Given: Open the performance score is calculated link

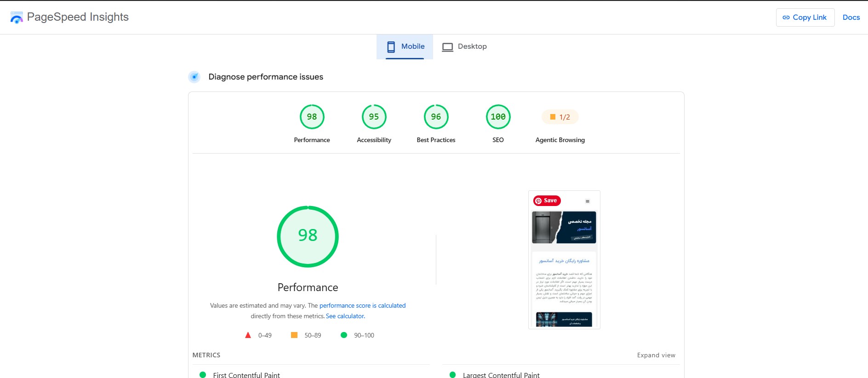Looking at the screenshot, I should [362, 305].
